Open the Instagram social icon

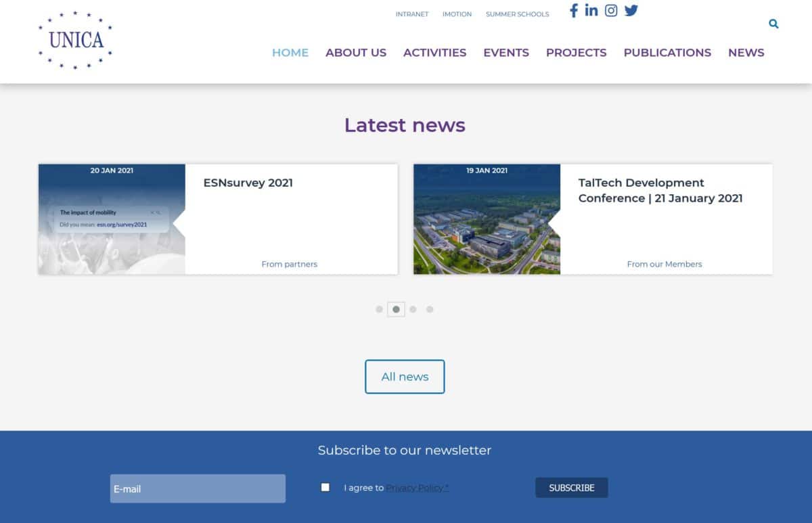point(611,11)
